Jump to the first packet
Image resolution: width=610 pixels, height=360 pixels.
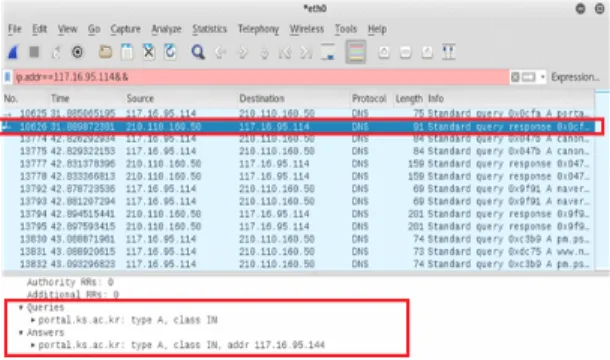[285, 52]
